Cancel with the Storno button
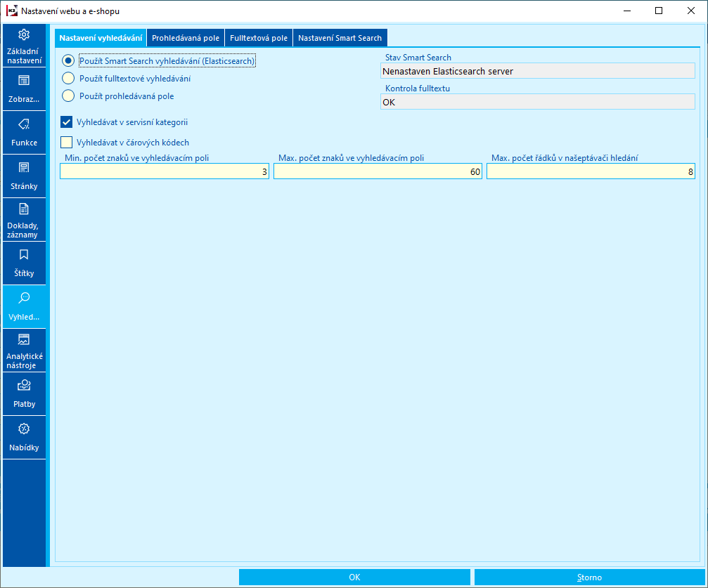 pyautogui.click(x=589, y=577)
